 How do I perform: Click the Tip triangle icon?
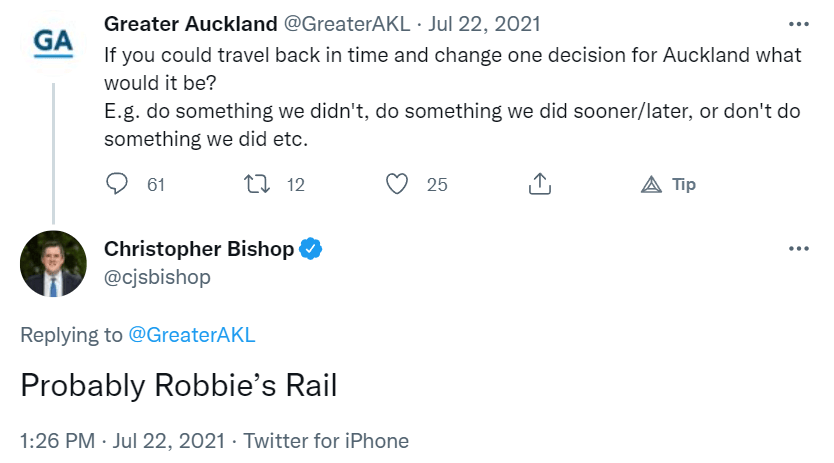pyautogui.click(x=651, y=184)
